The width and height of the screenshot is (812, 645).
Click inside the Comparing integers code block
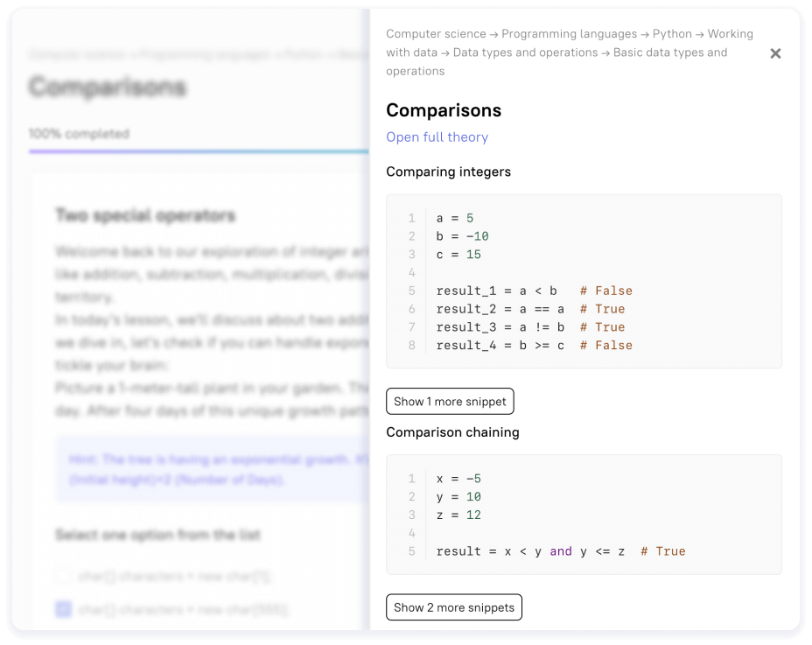pyautogui.click(x=584, y=281)
